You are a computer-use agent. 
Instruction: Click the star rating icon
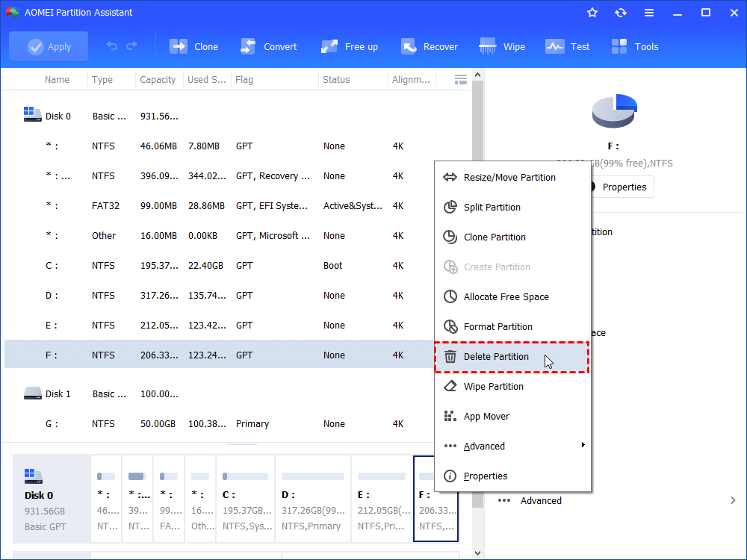(592, 12)
